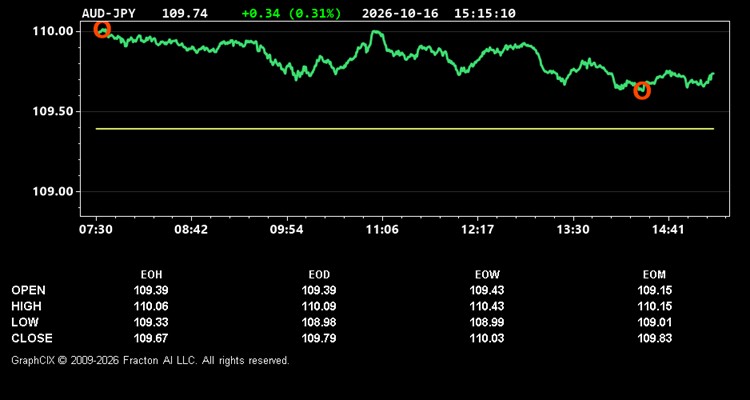Select the EOM CLOSE value 109.83

pos(654,338)
